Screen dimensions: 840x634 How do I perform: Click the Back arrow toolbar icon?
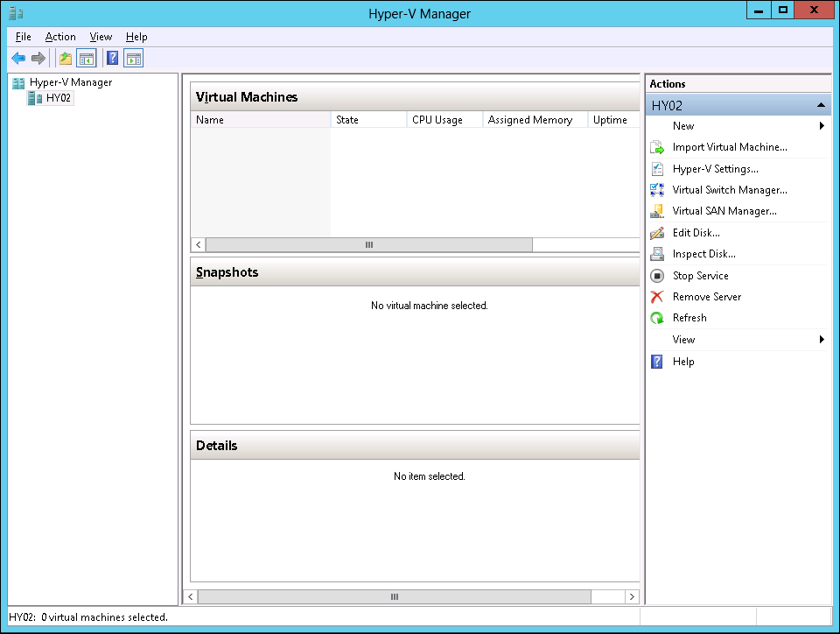click(x=18, y=58)
